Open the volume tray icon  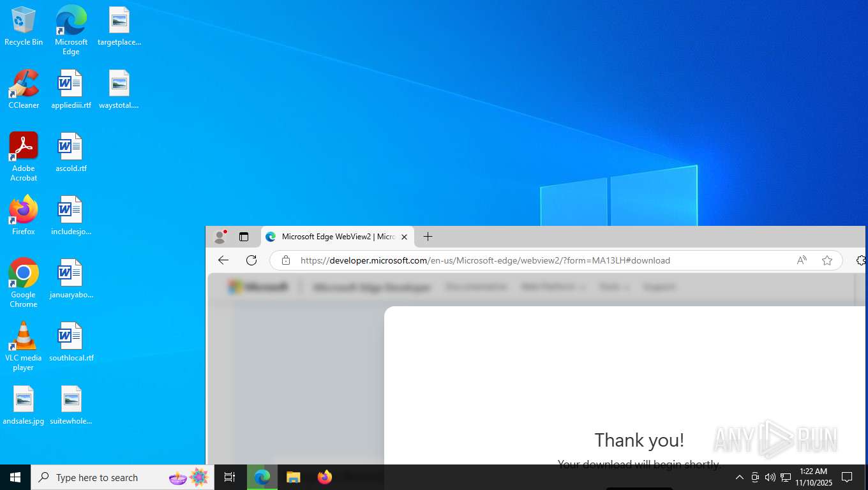click(770, 477)
